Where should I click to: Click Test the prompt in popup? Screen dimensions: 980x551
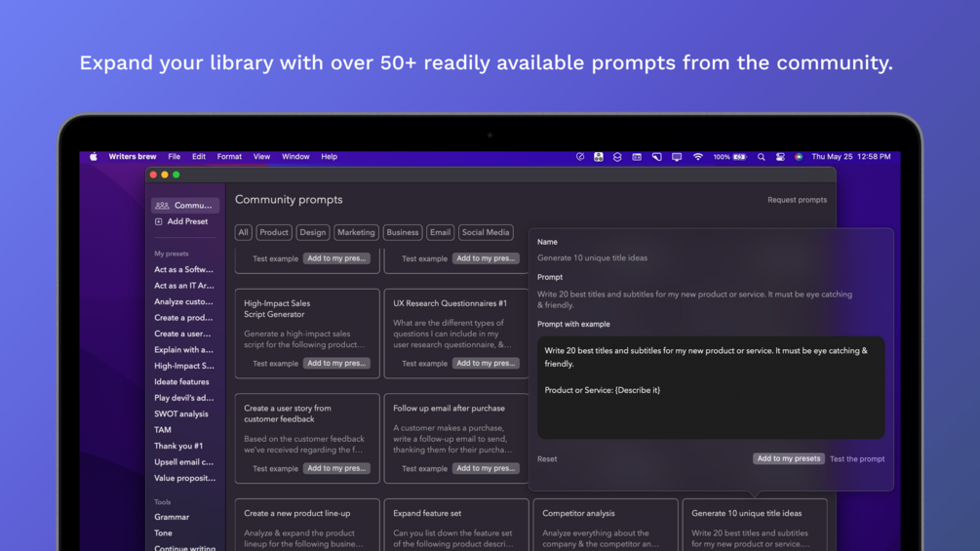[x=857, y=459]
